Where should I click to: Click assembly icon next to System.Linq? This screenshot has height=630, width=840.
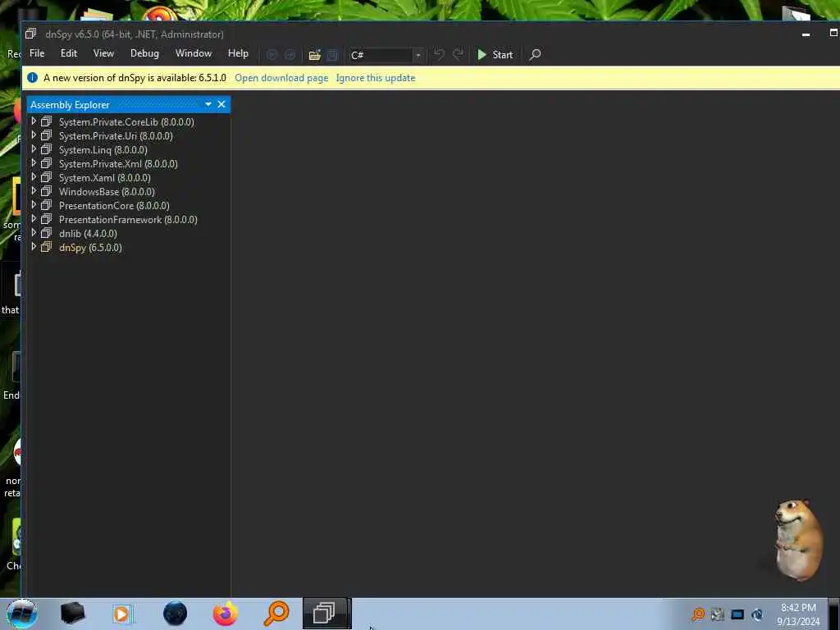pyautogui.click(x=47, y=149)
